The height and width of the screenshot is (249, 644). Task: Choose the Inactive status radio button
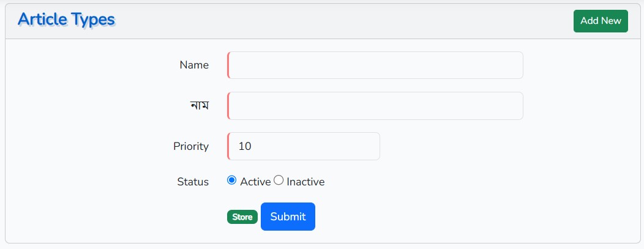click(279, 180)
